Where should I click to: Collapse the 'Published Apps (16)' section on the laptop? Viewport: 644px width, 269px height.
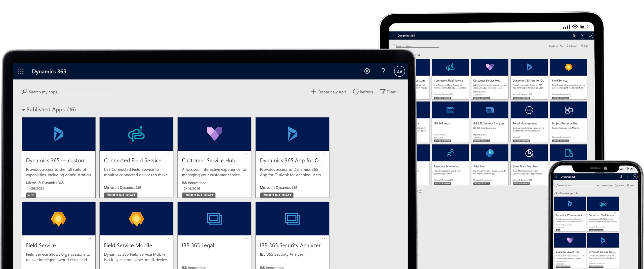click(23, 110)
